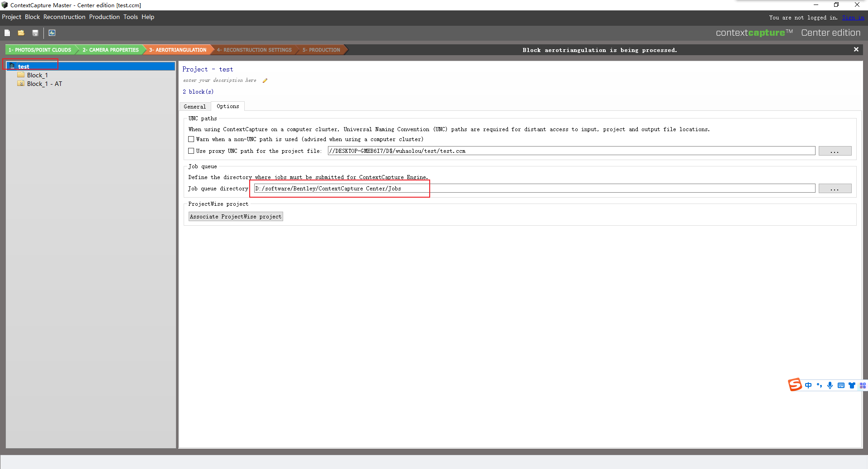Toggle the punctuation mode icon
868x469 pixels.
click(819, 385)
